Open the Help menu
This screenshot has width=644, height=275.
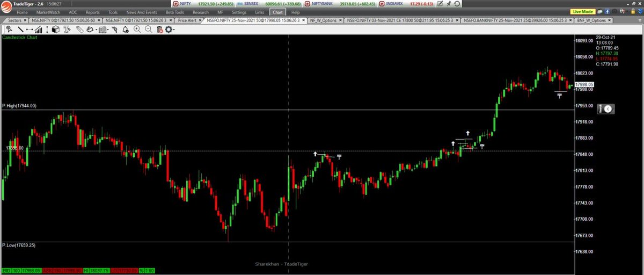pyautogui.click(x=296, y=12)
